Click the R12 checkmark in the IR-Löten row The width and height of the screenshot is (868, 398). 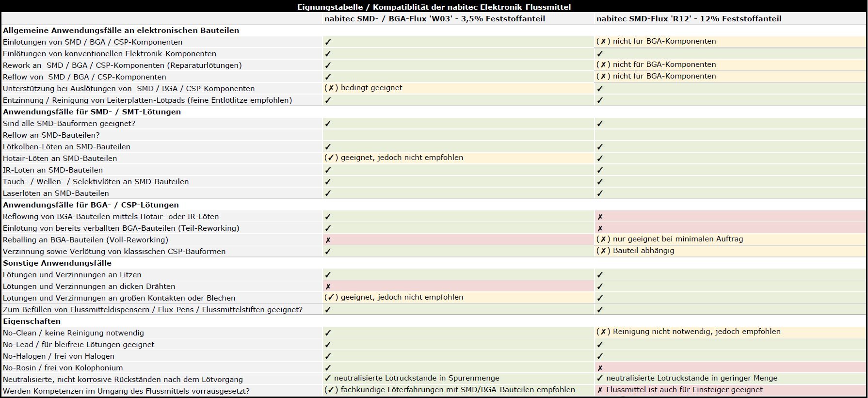click(600, 170)
